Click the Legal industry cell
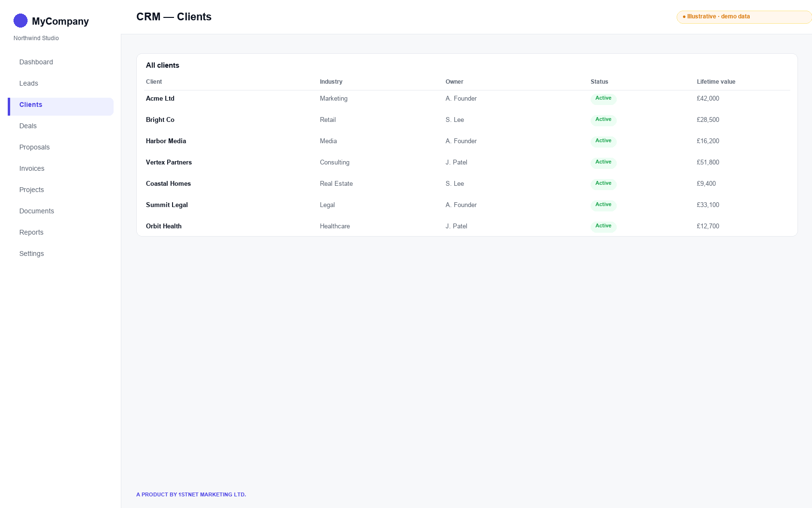Screen dimensions: 812x508 (x=327, y=205)
